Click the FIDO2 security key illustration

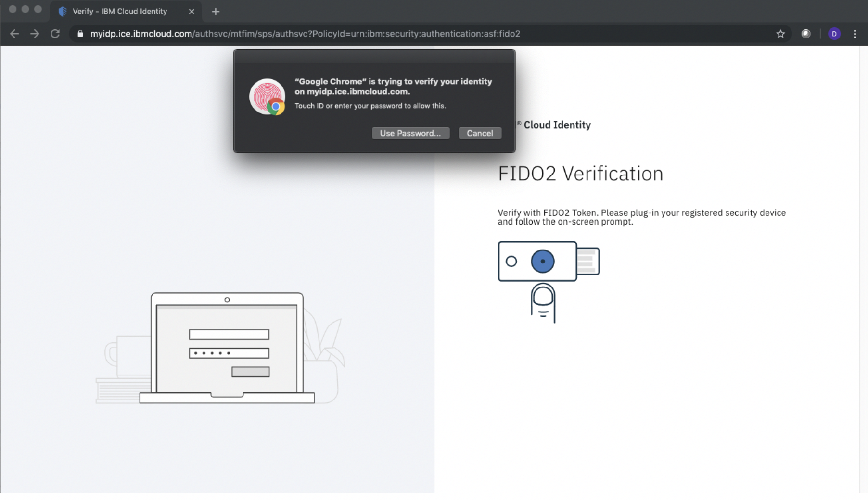[549, 282]
